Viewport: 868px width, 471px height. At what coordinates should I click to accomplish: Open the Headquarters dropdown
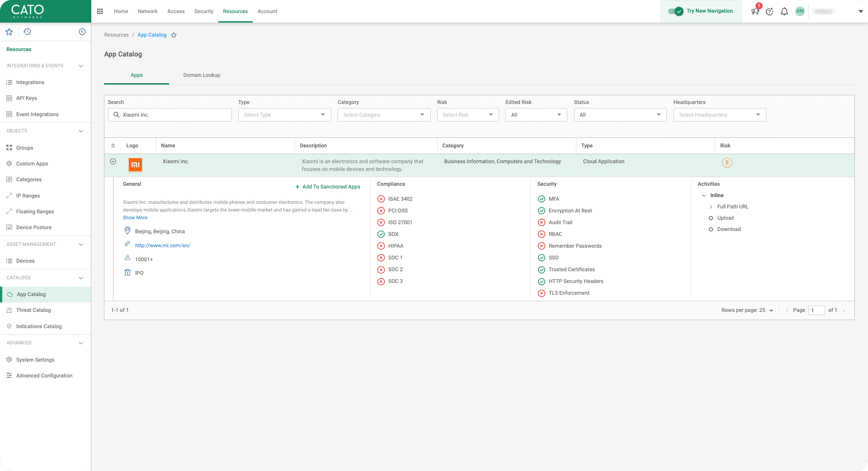[720, 115]
